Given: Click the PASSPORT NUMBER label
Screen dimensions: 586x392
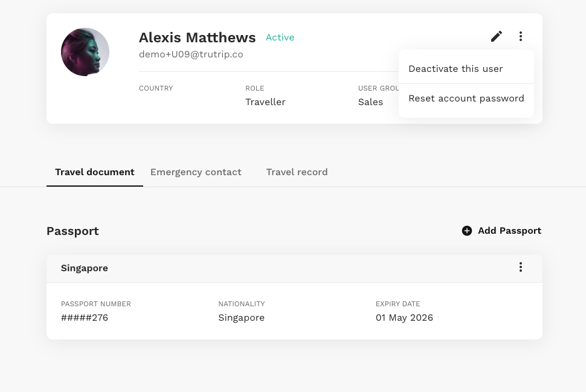Looking at the screenshot, I should [x=96, y=304].
